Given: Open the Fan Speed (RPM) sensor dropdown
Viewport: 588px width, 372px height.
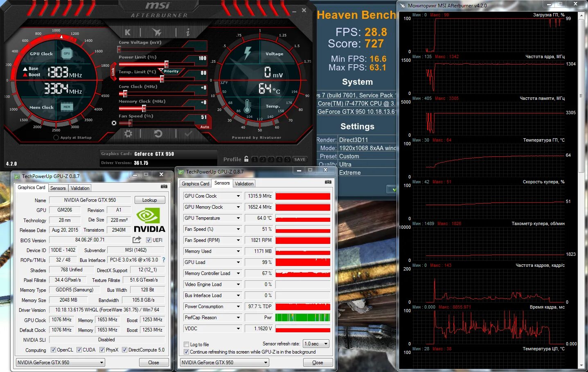Looking at the screenshot, I should pos(238,240).
